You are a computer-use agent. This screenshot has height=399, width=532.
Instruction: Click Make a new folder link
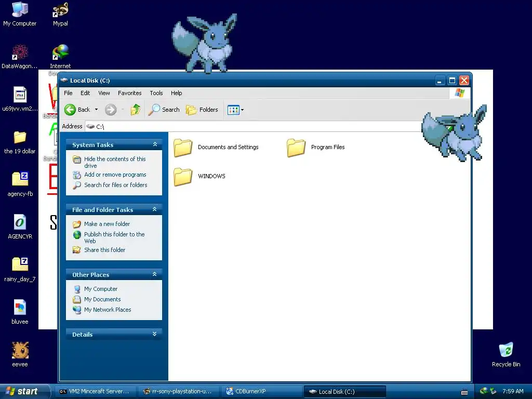click(107, 224)
